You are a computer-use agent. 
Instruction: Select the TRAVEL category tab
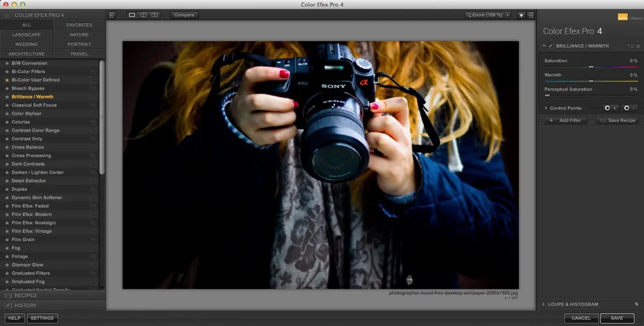[x=79, y=54]
